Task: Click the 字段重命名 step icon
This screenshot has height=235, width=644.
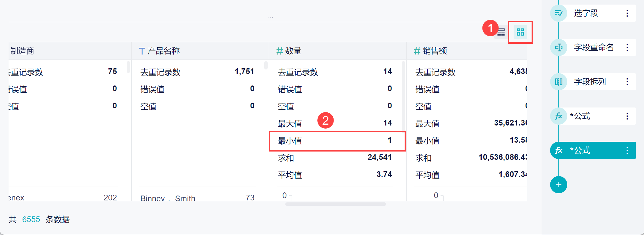Action: 558,47
